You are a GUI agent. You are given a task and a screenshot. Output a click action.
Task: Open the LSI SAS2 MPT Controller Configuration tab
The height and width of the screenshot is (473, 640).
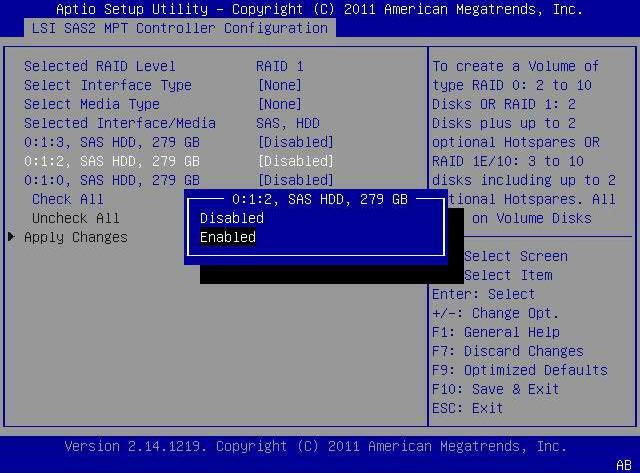pos(180,28)
